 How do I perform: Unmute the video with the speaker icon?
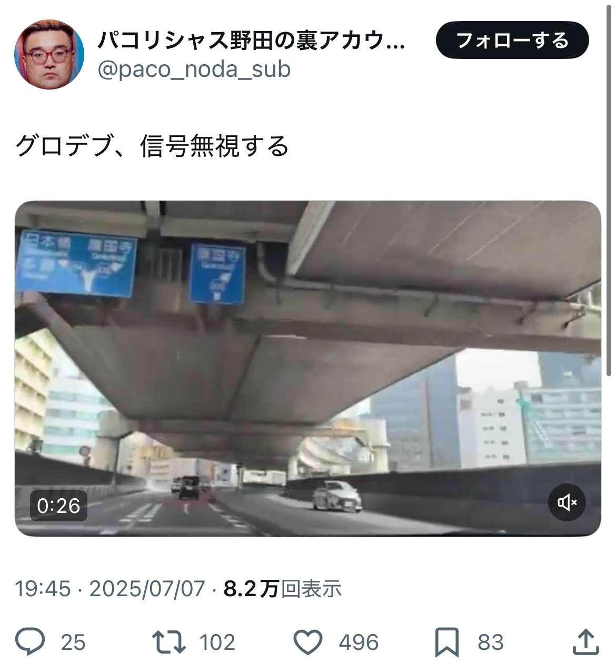tap(567, 503)
